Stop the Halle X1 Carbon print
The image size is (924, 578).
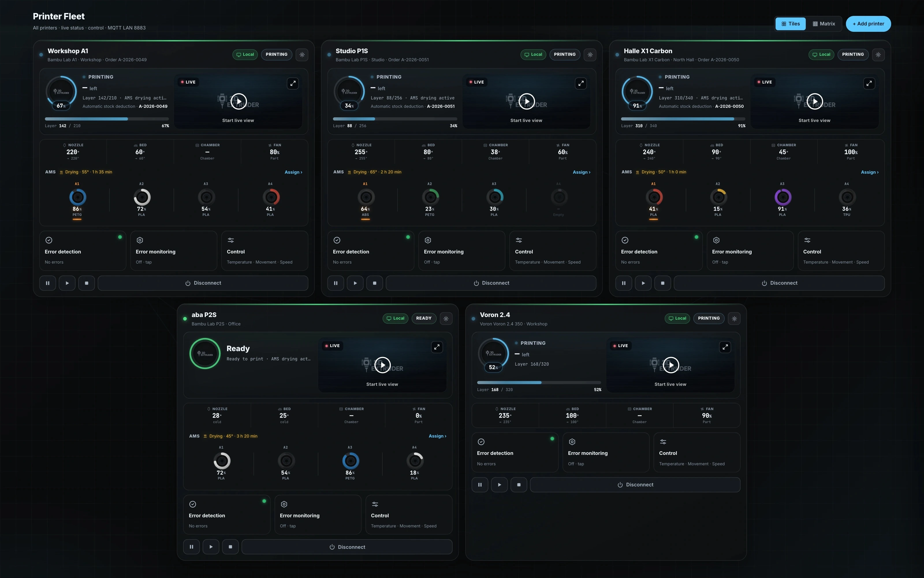[x=663, y=283]
